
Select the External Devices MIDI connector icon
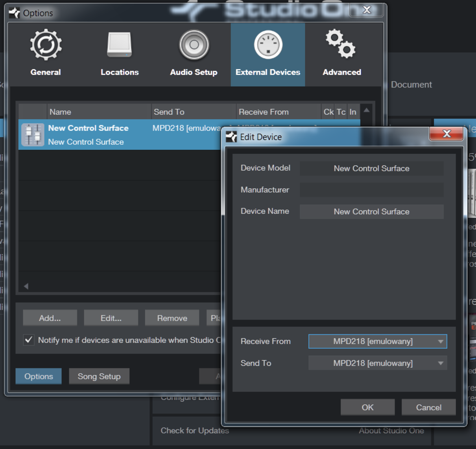pos(268,45)
